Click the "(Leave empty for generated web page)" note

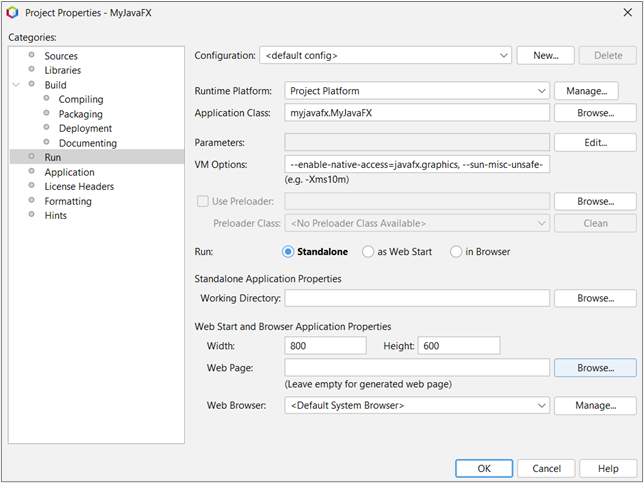click(x=368, y=384)
